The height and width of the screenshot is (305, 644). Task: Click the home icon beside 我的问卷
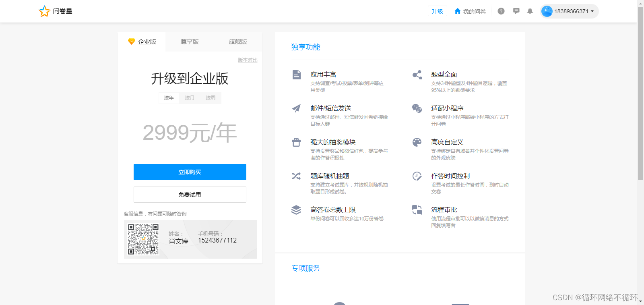[458, 11]
